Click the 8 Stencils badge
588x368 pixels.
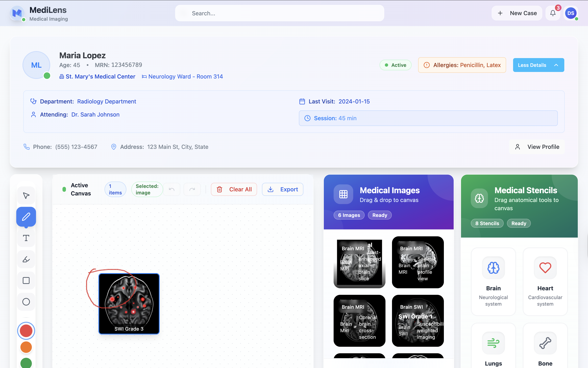pos(487,223)
